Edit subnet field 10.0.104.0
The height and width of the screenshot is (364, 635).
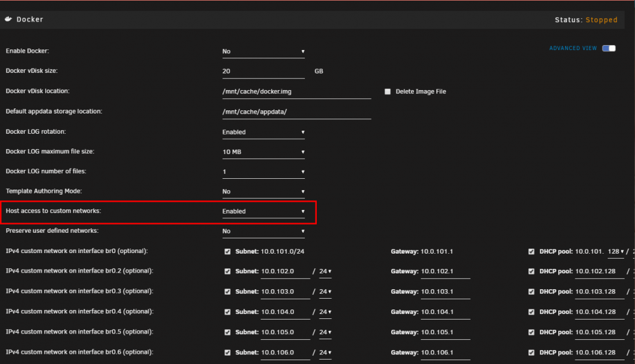click(x=285, y=312)
